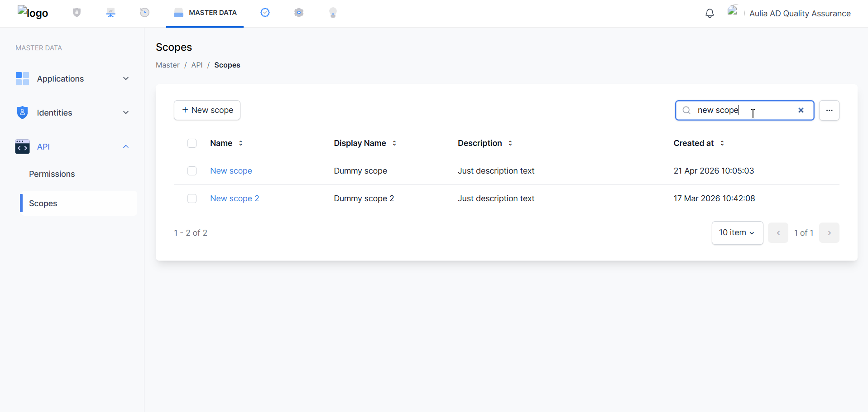Open the shield icon in top nav
The height and width of the screenshot is (412, 868).
pyautogui.click(x=77, y=13)
